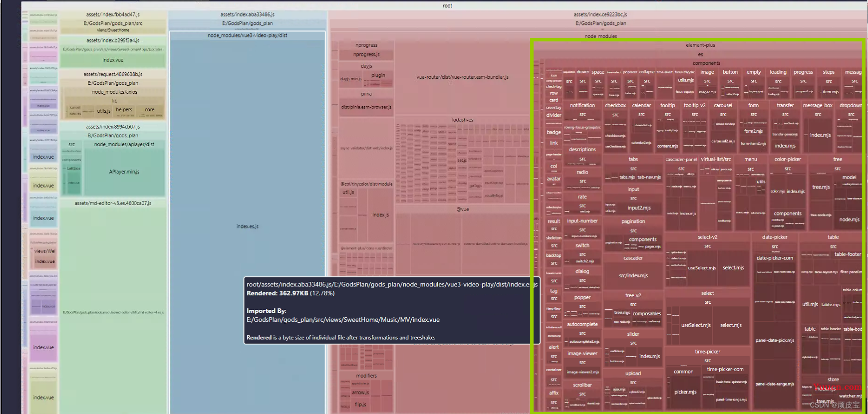The height and width of the screenshot is (414, 868).
Task: Select the flip.js modifier block
Action: click(x=361, y=405)
